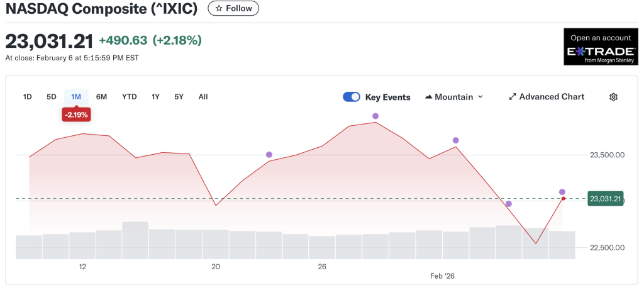Choose the 5Y time range
Screen dimensions: 644x290
coord(179,97)
